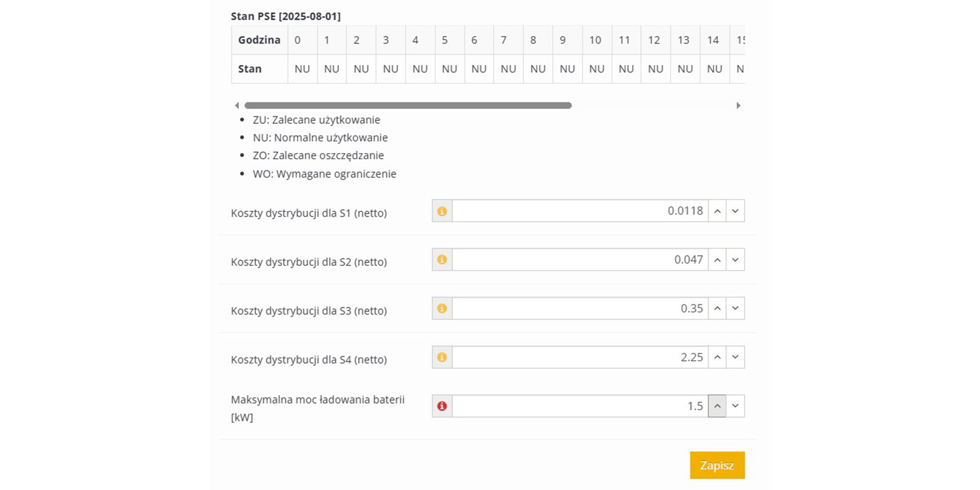
Task: Click info icon for S1 distribution costs
Action: [x=442, y=211]
